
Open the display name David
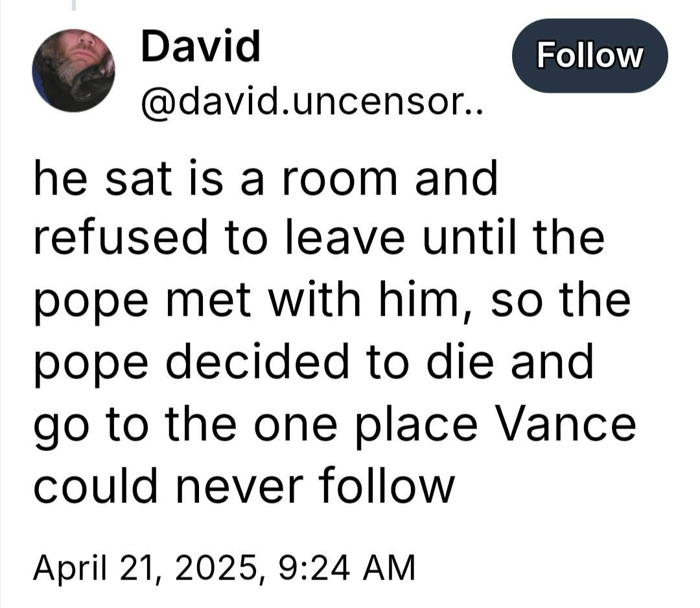[x=200, y=47]
